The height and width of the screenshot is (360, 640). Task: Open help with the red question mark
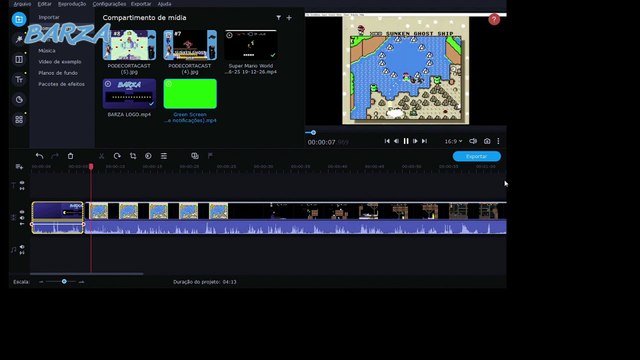coord(494,20)
